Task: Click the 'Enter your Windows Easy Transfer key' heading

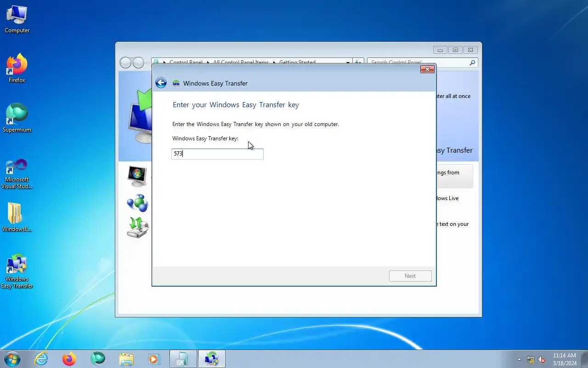Action: tap(236, 105)
